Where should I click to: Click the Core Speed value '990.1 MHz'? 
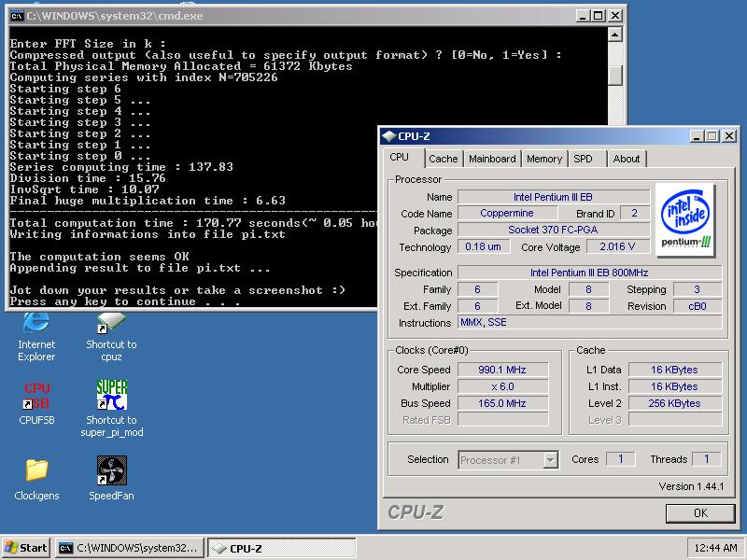(502, 370)
